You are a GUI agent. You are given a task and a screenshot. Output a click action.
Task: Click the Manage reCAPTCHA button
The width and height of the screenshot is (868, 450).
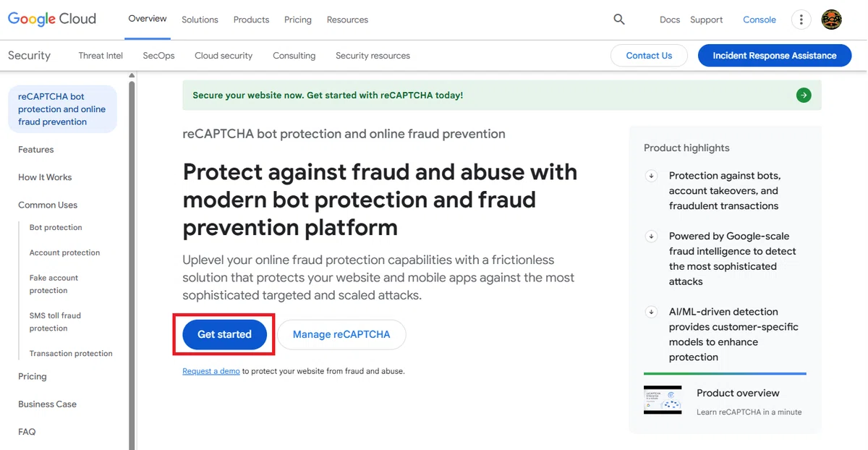341,334
